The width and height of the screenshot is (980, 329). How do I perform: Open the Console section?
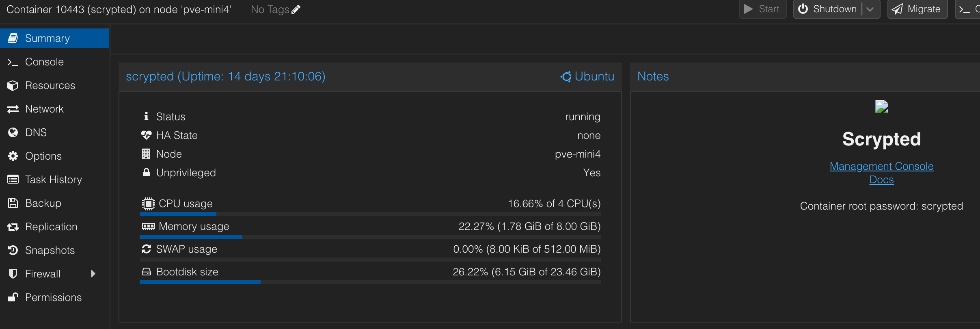click(54, 62)
